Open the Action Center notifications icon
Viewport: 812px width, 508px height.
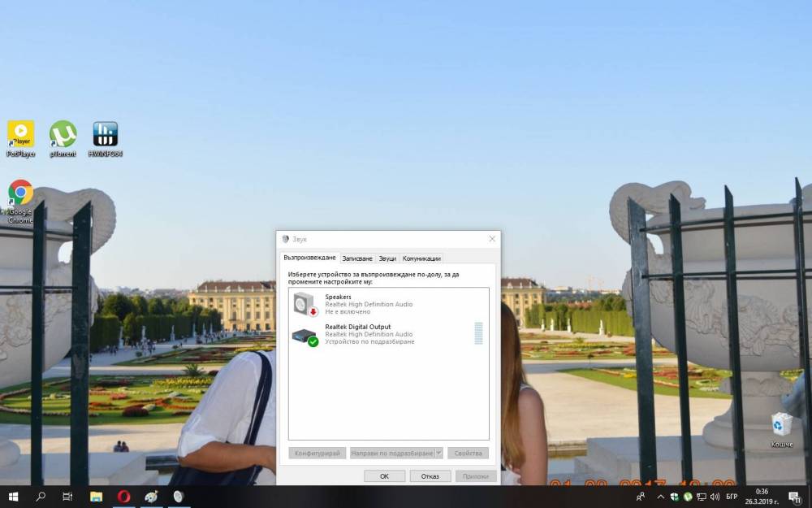tap(795, 497)
